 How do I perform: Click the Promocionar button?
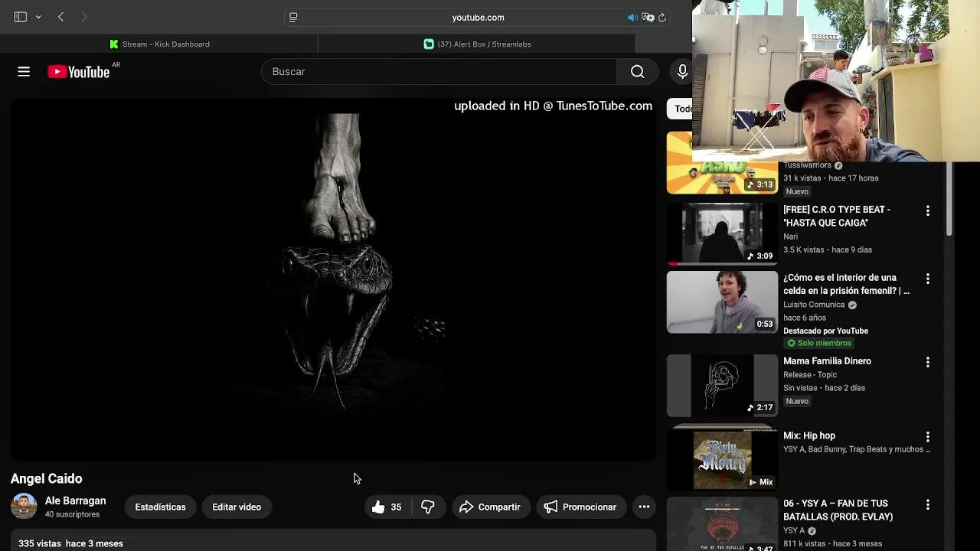click(580, 507)
